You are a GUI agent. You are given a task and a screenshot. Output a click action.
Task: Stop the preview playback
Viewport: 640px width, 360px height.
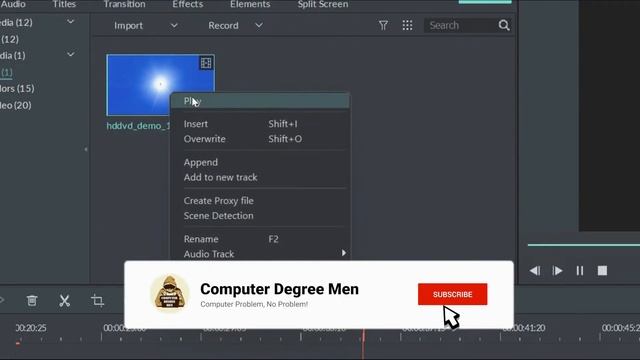click(x=602, y=271)
